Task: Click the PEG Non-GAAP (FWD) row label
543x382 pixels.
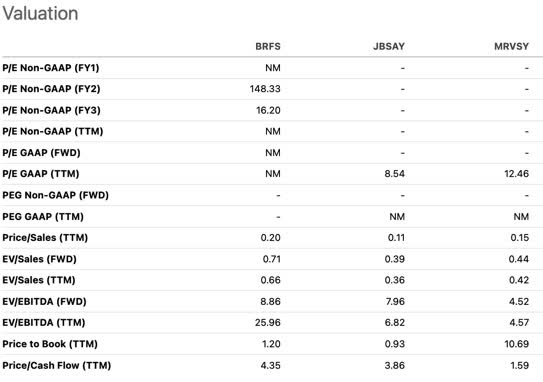Action: [x=55, y=195]
